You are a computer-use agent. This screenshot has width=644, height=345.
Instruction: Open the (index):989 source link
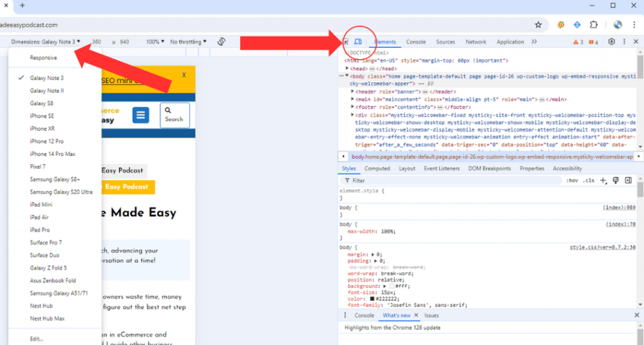tap(619, 207)
